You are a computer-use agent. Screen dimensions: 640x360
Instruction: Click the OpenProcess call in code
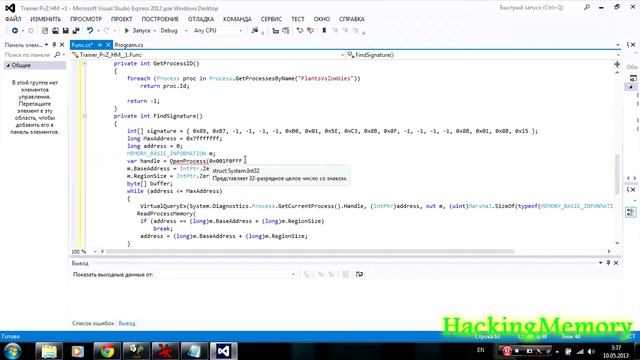(x=188, y=161)
